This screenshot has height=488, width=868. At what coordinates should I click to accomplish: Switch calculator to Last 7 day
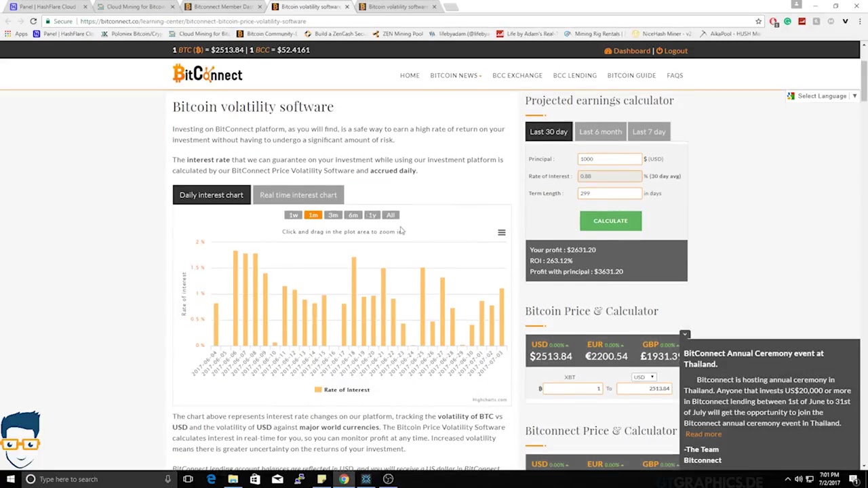point(649,131)
